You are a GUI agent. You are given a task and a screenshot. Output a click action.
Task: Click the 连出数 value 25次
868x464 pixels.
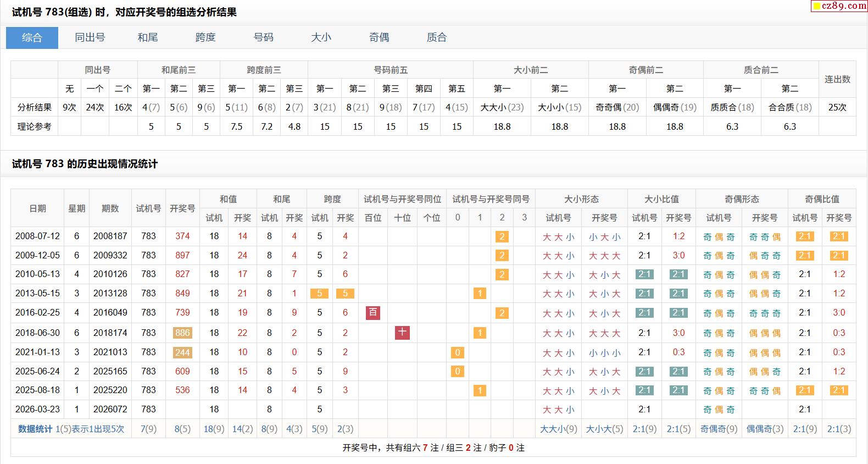coord(837,107)
